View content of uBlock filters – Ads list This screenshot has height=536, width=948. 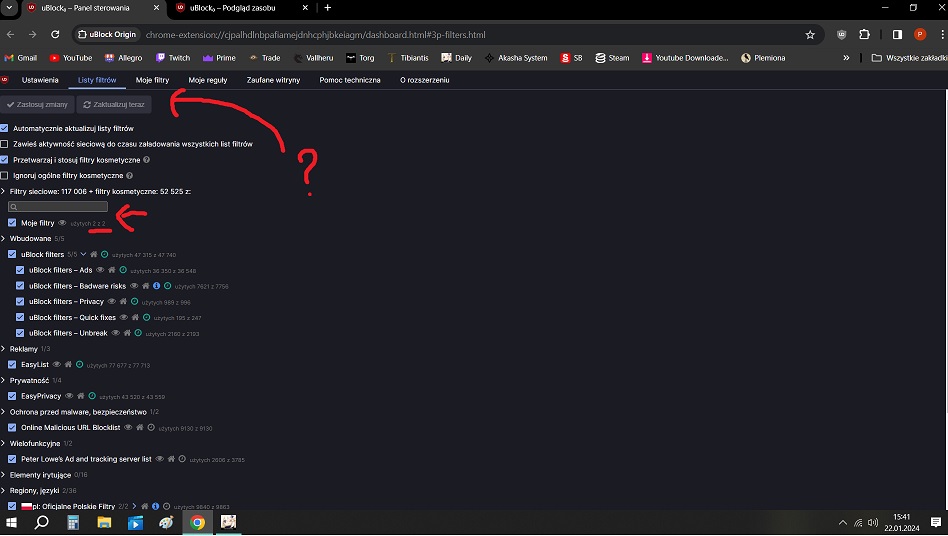coord(102,270)
